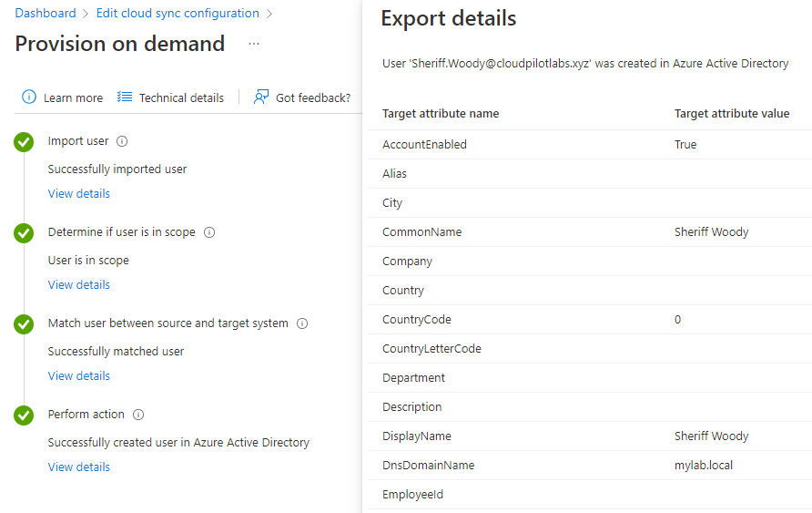
Task: Select the DnsDomainName attribute name
Action: (x=428, y=466)
